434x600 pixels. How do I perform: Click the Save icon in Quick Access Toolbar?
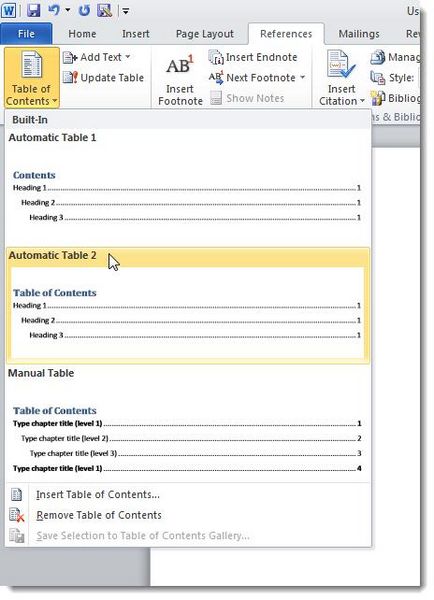[34, 10]
